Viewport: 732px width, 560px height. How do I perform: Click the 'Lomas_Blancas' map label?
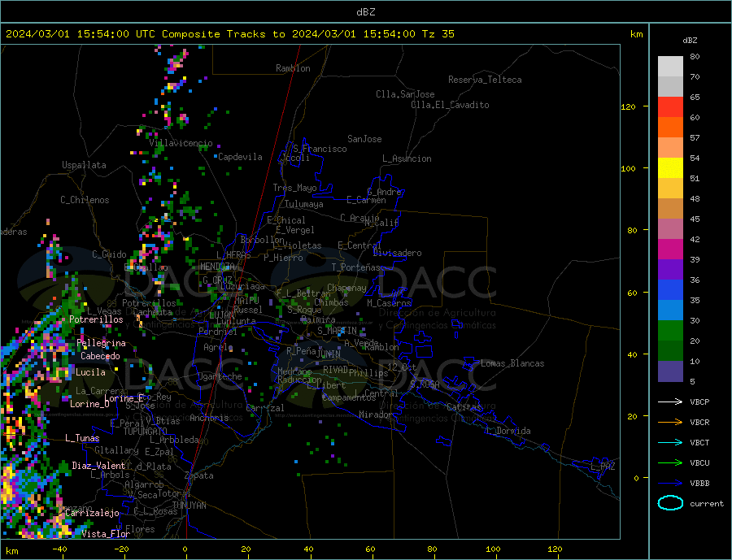512,363
